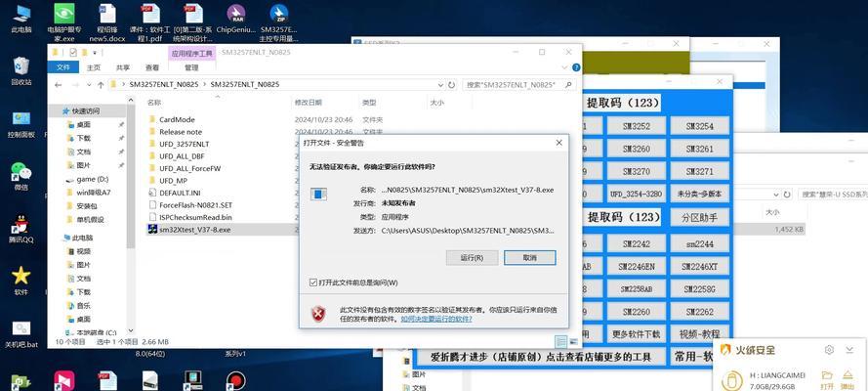Sort files by the 名称 column header
The image size is (868, 391).
coord(154,103)
